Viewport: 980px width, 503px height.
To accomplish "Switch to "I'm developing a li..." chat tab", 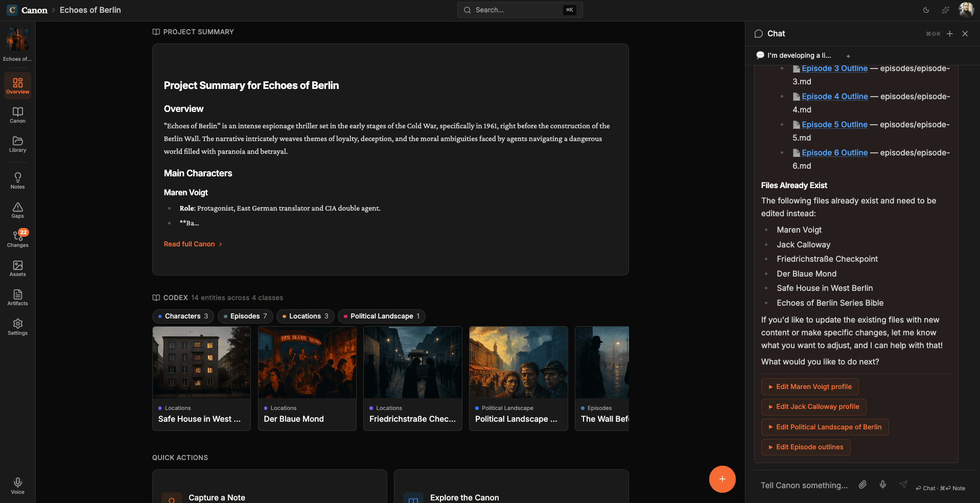I will pos(795,56).
